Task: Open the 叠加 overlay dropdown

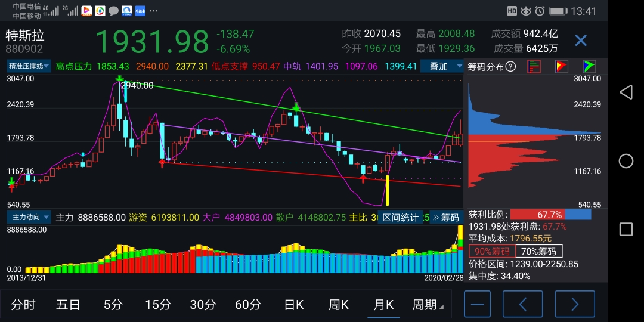Action: tap(442, 66)
